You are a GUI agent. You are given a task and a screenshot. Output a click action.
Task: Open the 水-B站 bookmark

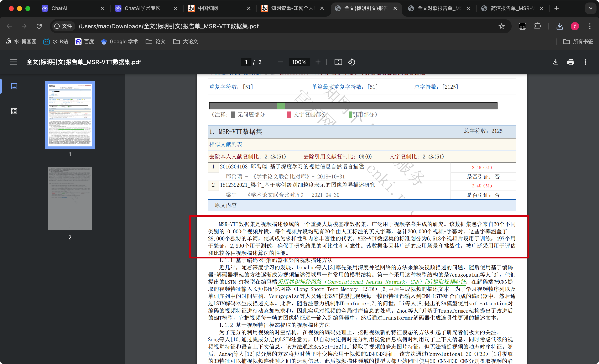pyautogui.click(x=56, y=42)
